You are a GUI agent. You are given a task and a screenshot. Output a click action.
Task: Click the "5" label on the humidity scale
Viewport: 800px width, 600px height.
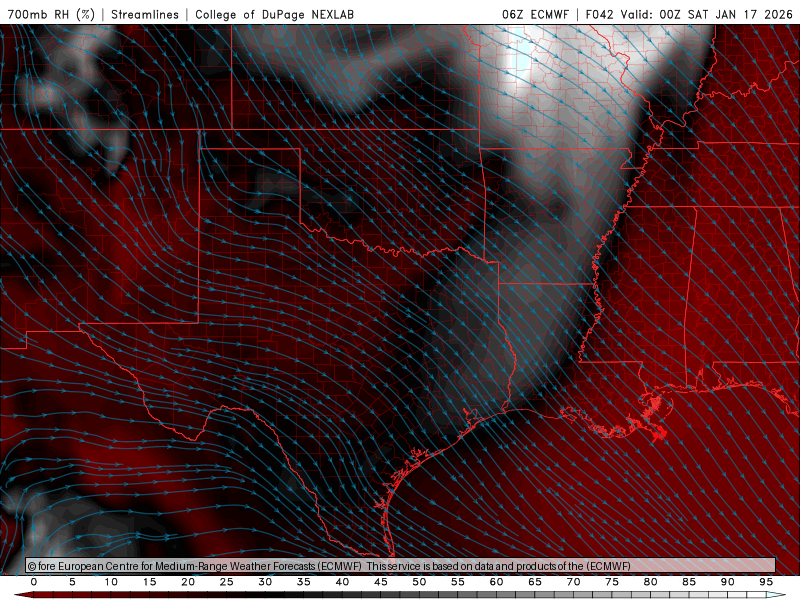pyautogui.click(x=72, y=582)
